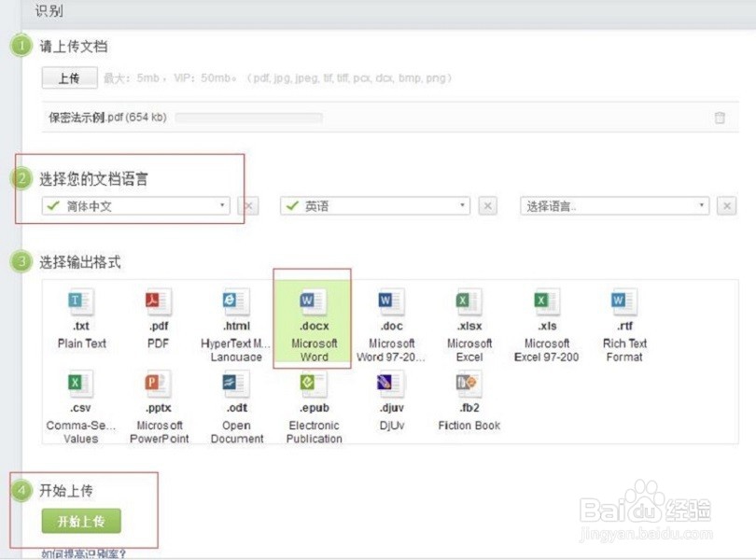Choose the .doc Word 97-2003 format
756x560 pixels.
(391, 324)
